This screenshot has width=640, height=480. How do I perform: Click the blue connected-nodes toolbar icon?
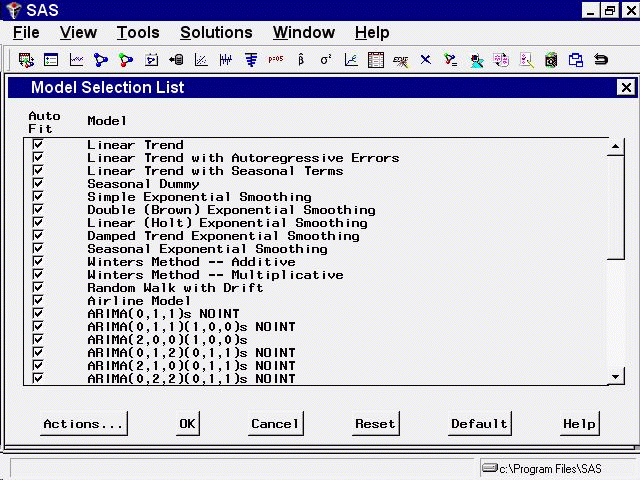(x=101, y=60)
